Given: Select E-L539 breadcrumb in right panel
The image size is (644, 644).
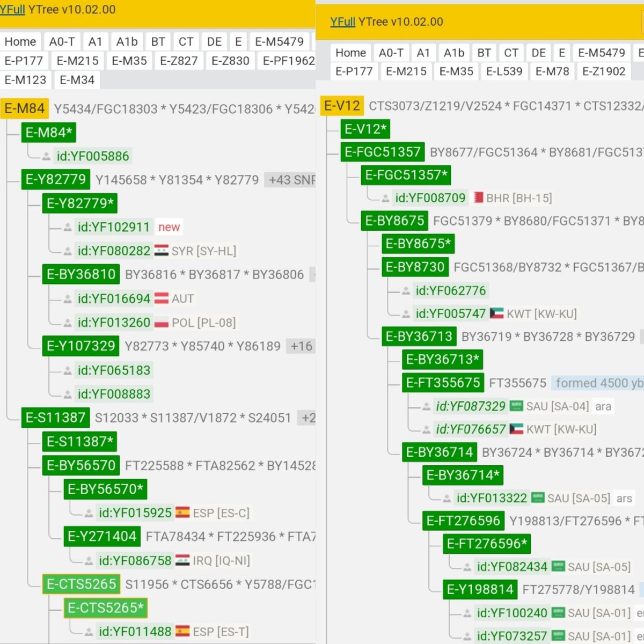Looking at the screenshot, I should click(x=504, y=71).
